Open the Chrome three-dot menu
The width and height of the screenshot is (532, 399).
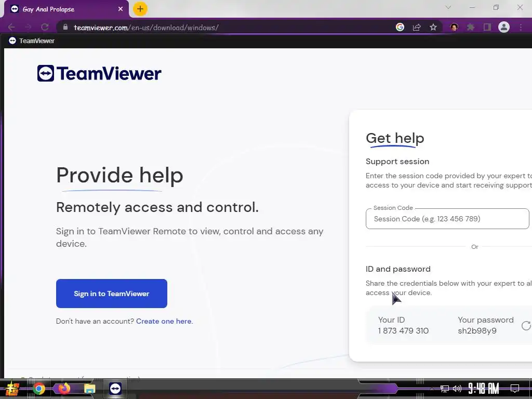tap(521, 27)
